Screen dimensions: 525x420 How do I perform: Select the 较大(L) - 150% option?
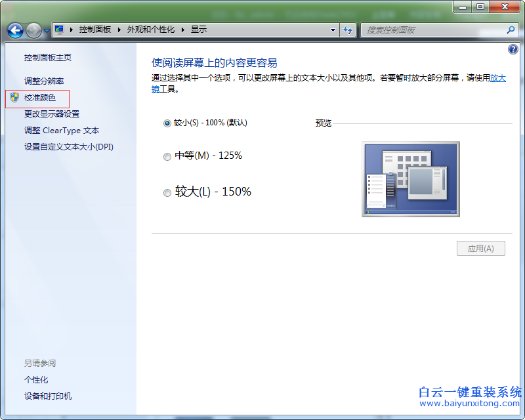point(167,192)
